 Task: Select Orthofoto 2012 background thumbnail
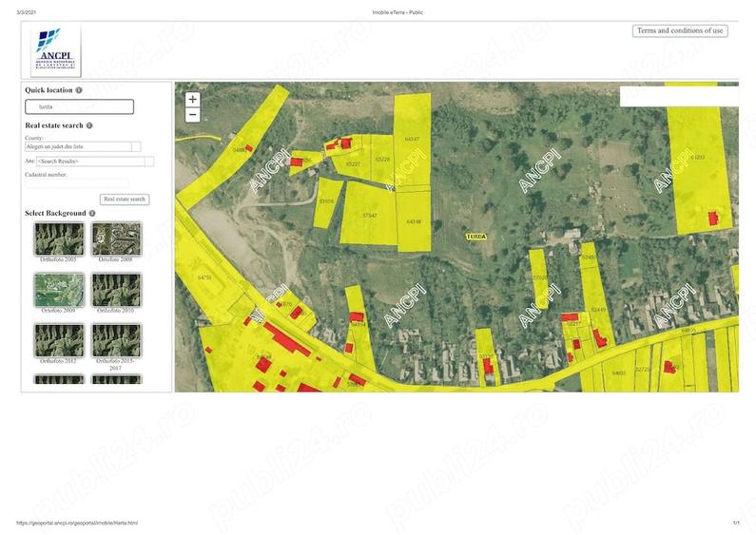59,341
